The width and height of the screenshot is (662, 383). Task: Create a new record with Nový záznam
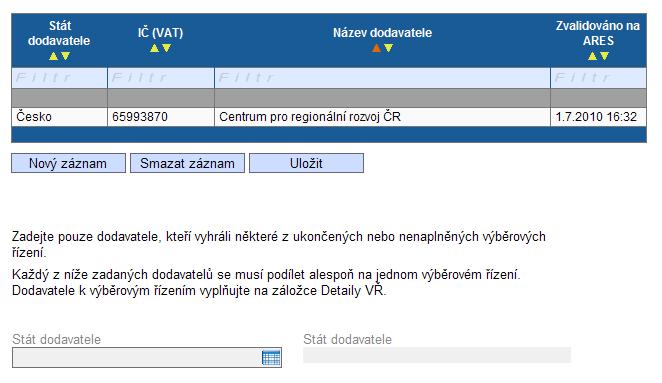point(68,163)
